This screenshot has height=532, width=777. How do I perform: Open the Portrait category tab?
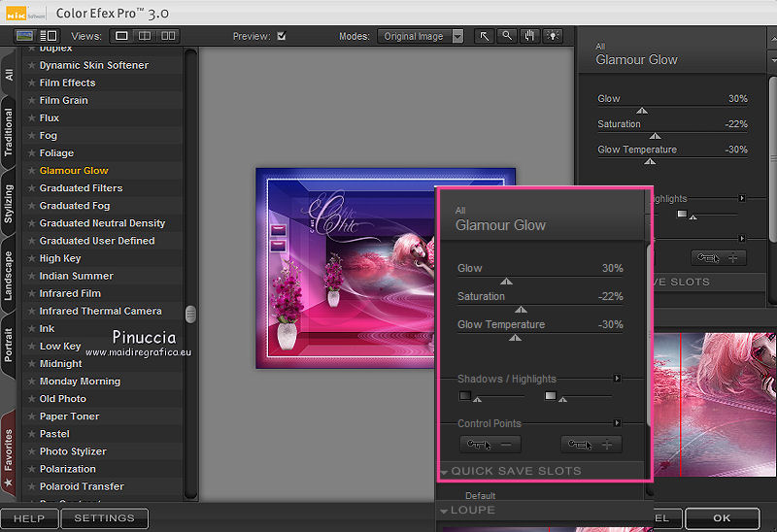point(9,346)
